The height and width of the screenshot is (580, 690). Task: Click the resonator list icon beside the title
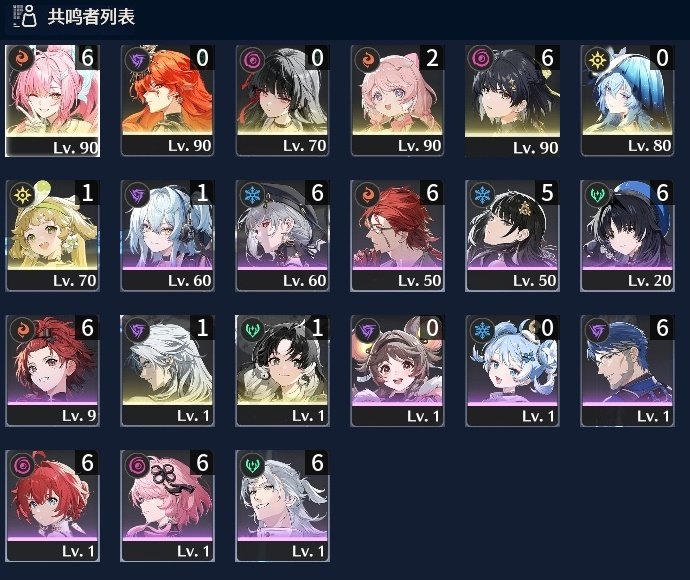click(x=25, y=16)
